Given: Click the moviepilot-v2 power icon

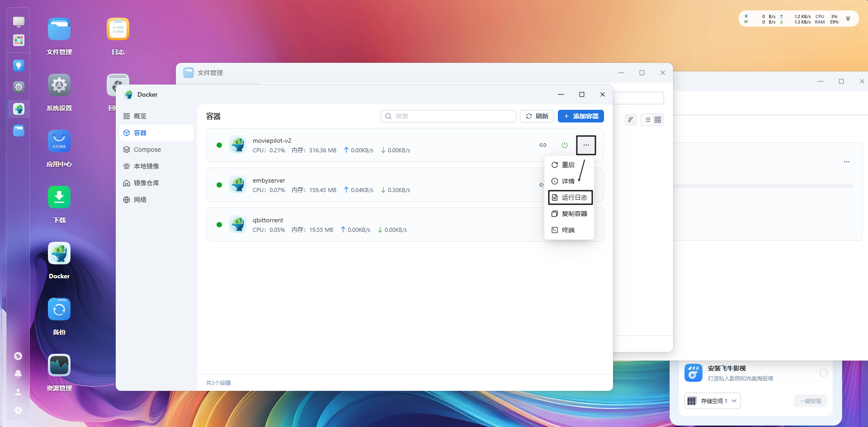Looking at the screenshot, I should [564, 145].
